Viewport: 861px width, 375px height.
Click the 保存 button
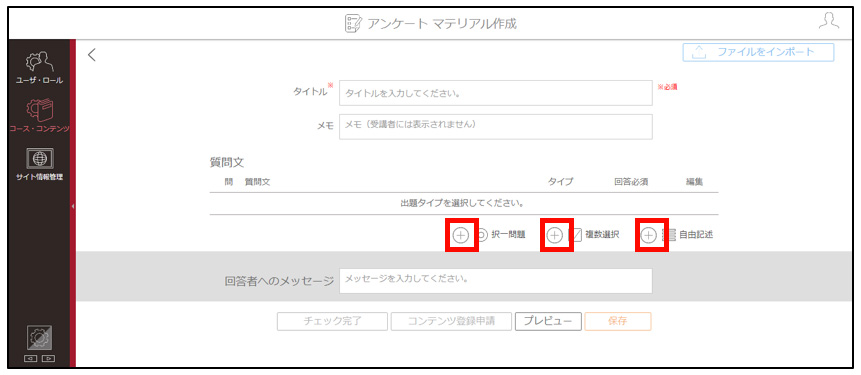pyautogui.click(x=618, y=321)
